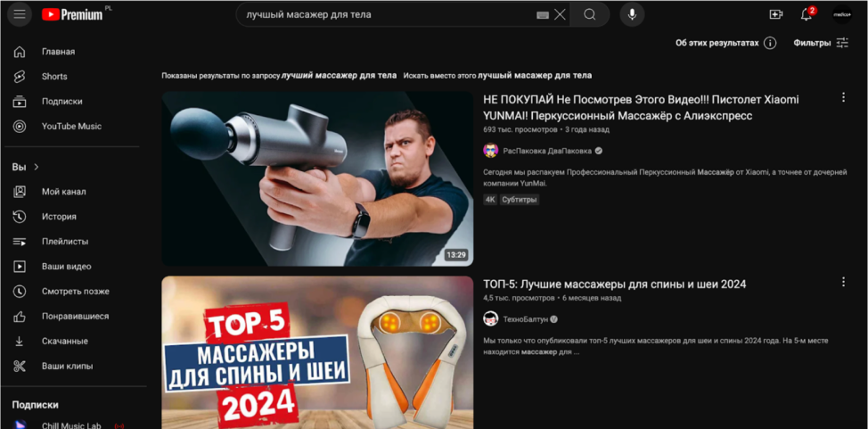Expand the Вы section chevron

[37, 167]
